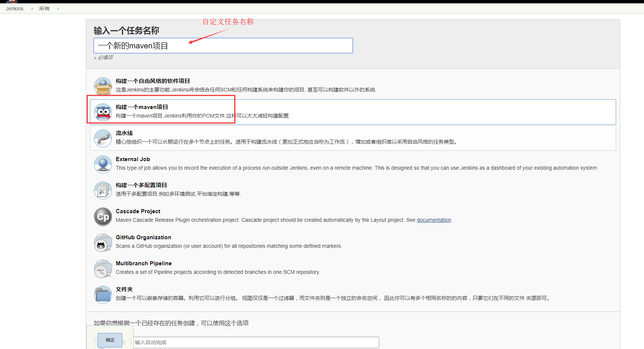Click the pipeline (流水线) pipe icon
The width and height of the screenshot is (644, 349).
pos(103,138)
